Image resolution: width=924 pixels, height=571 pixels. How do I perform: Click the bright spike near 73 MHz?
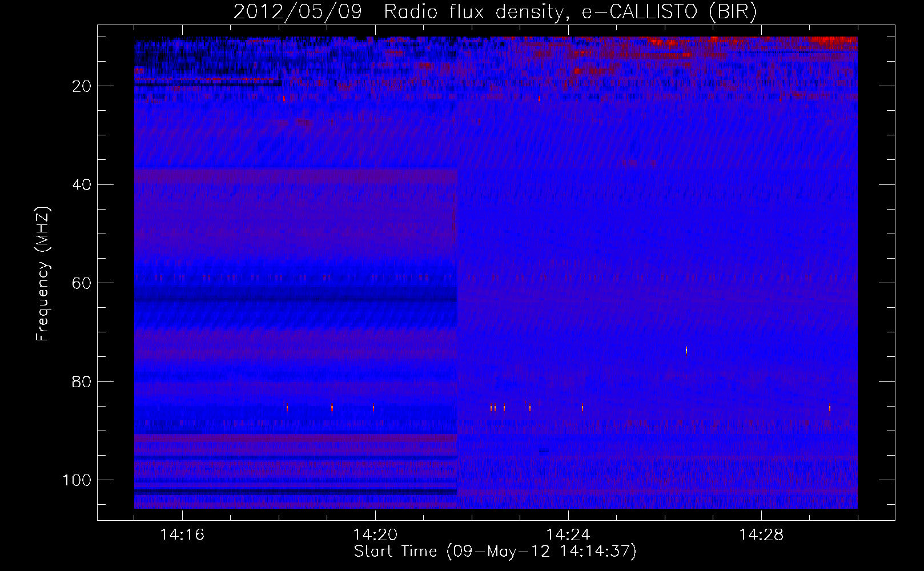[686, 350]
